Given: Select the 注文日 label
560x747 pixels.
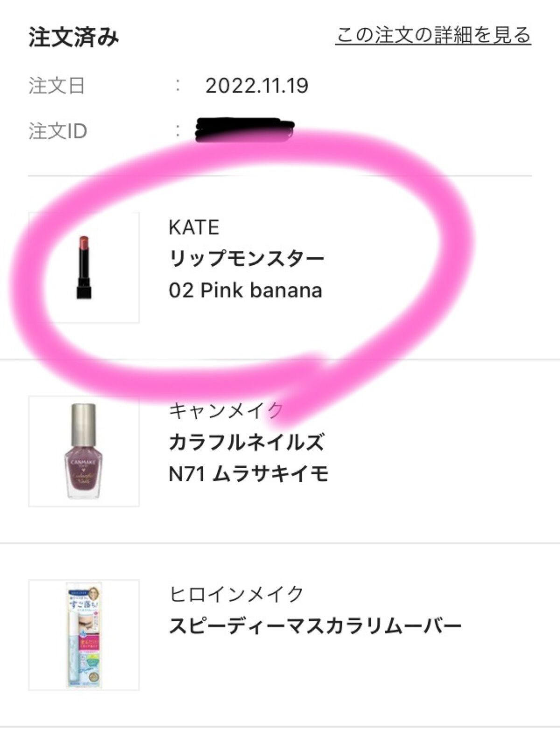Looking at the screenshot, I should (56, 86).
